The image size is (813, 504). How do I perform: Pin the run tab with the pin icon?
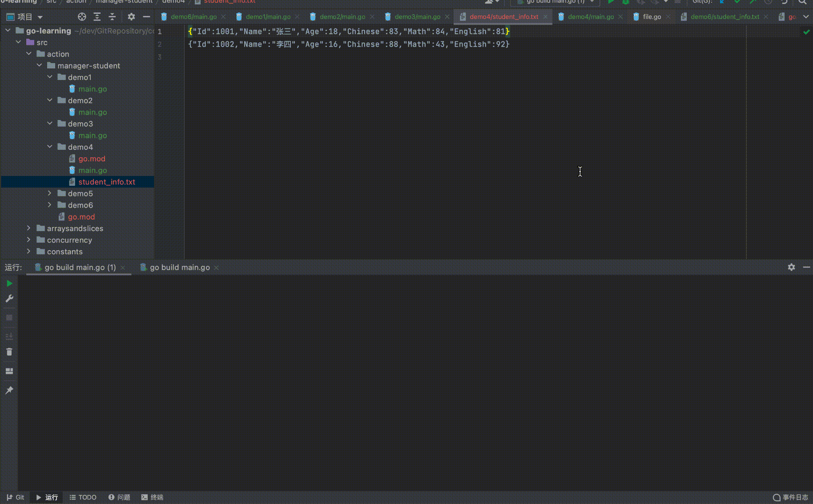[x=9, y=390]
